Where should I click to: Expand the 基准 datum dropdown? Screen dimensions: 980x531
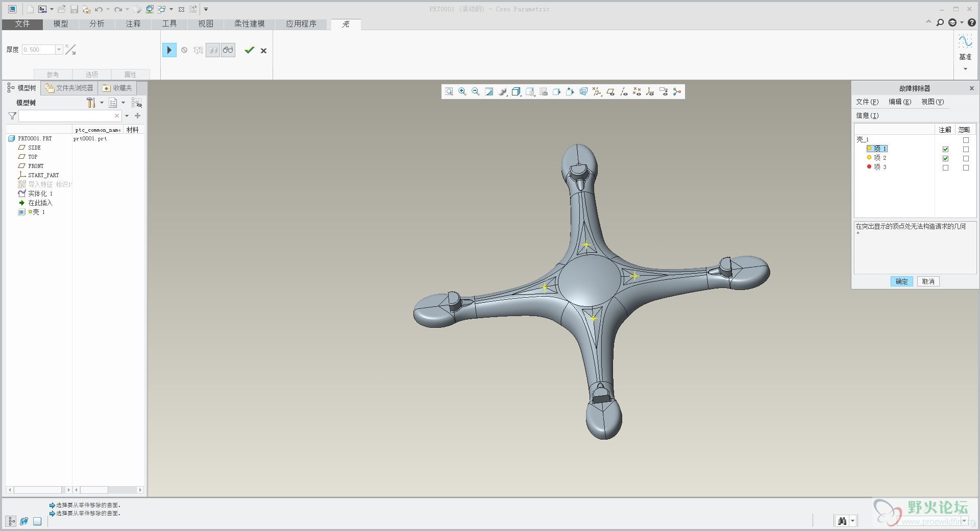coord(965,69)
